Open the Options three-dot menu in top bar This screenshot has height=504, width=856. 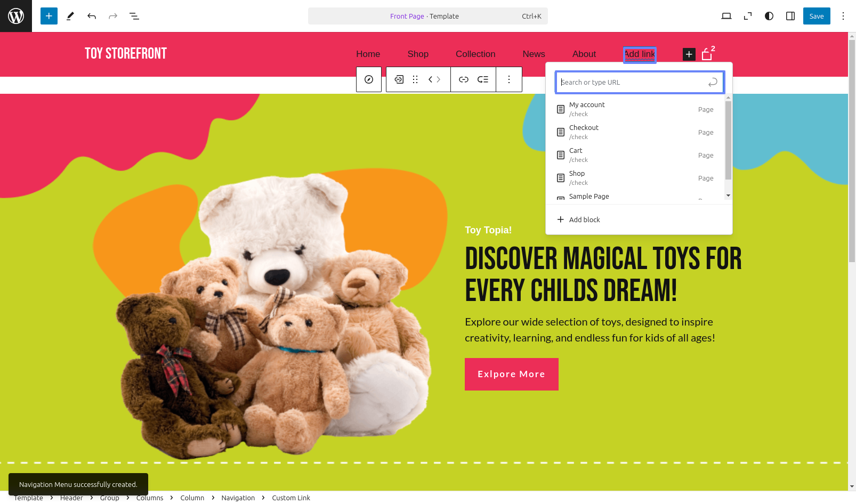pyautogui.click(x=843, y=16)
